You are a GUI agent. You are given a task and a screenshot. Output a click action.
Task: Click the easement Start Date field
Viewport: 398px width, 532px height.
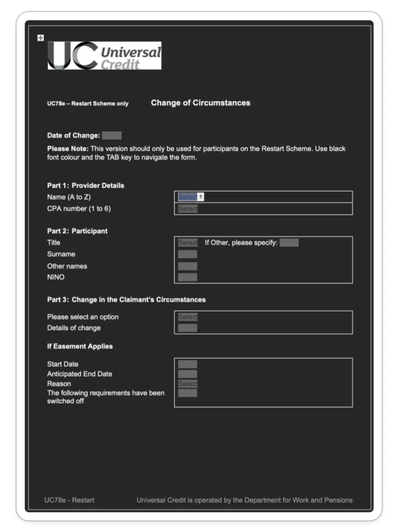click(x=187, y=364)
